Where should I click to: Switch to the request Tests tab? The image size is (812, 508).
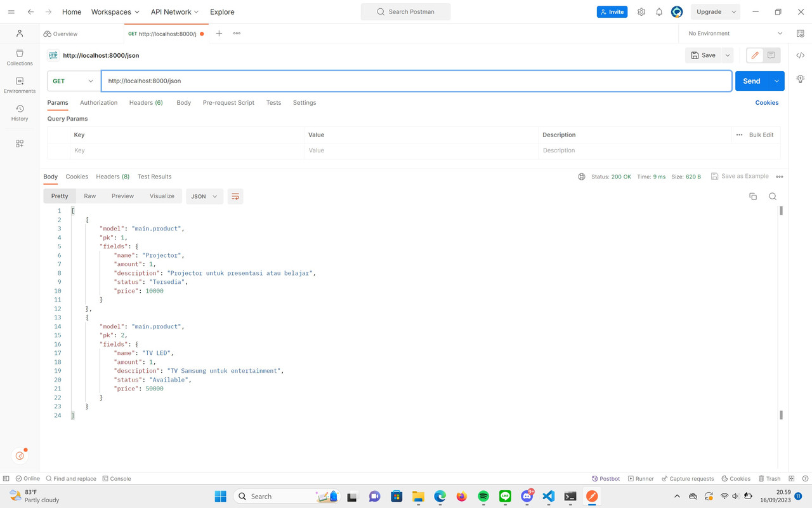click(x=273, y=103)
